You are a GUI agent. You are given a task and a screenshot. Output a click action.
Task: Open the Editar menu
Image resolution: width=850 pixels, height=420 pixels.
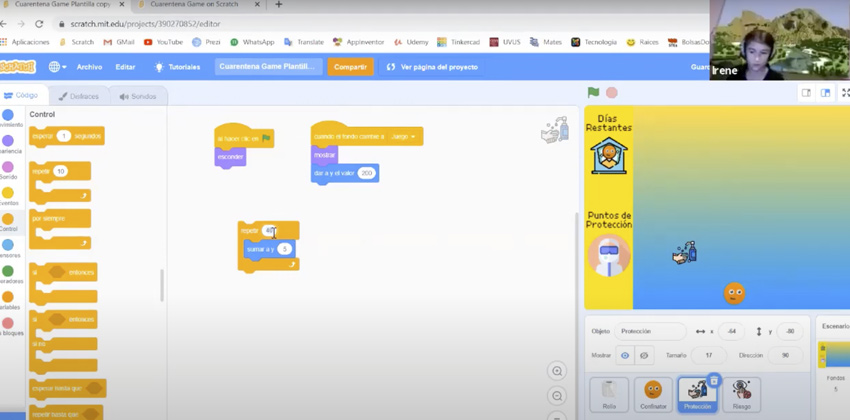click(x=125, y=67)
